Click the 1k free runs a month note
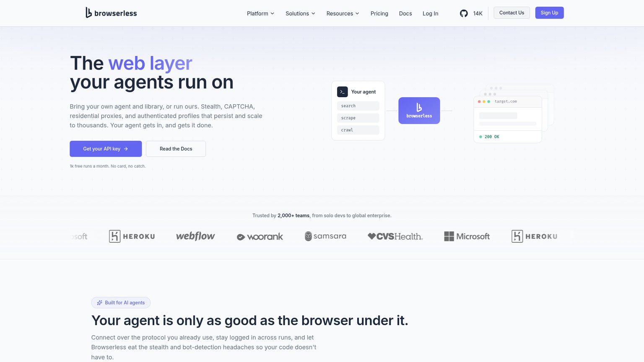644x362 pixels. (108, 166)
